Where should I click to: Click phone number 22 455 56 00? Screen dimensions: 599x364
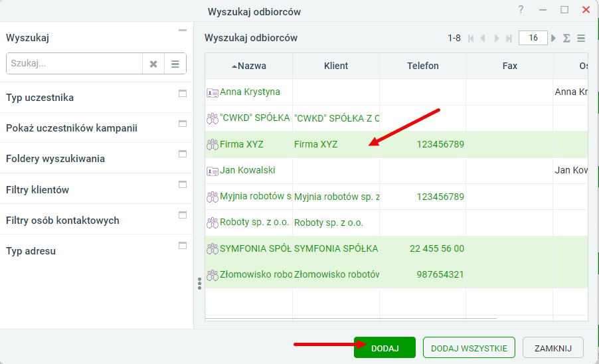click(x=437, y=248)
